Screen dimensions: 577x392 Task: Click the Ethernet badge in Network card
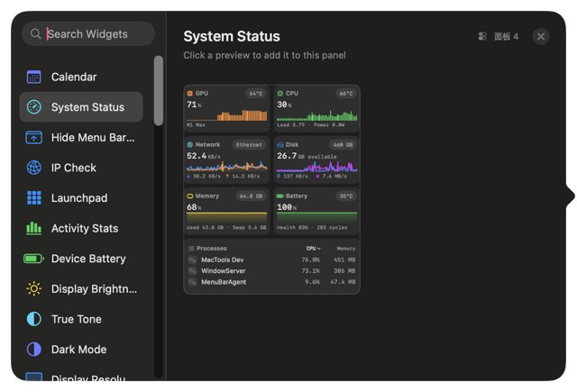249,145
